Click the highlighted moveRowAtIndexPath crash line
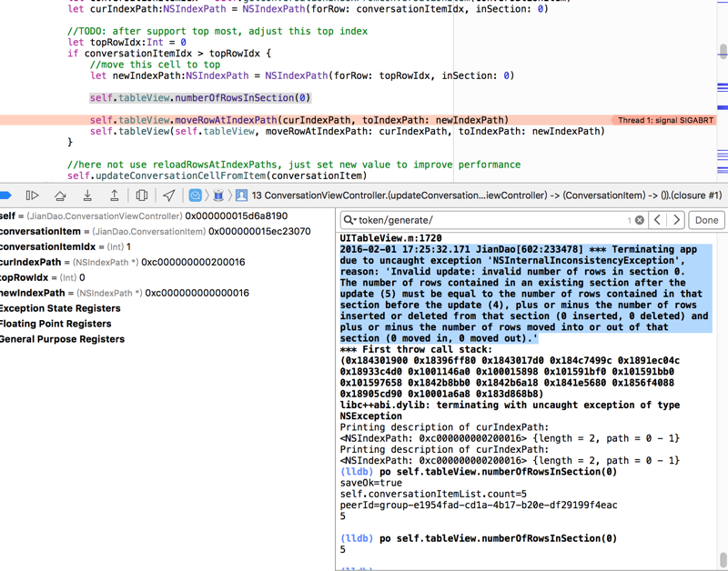728x571 pixels. pyautogui.click(x=299, y=120)
